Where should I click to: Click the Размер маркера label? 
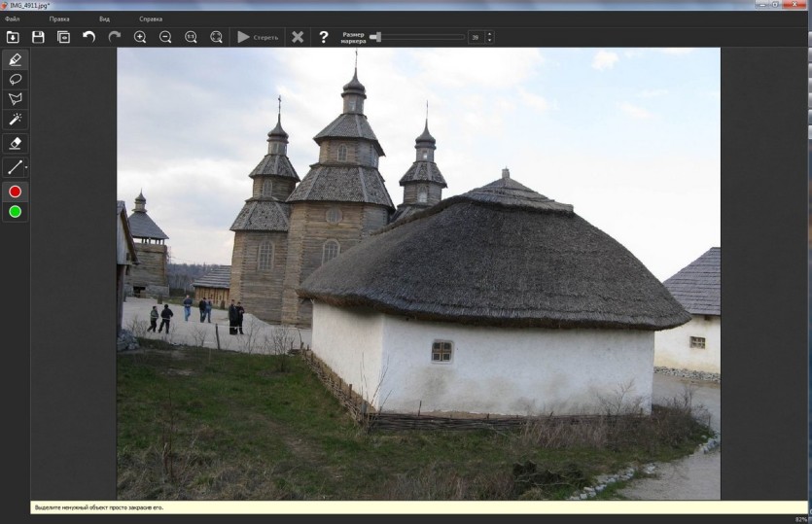(x=353, y=37)
